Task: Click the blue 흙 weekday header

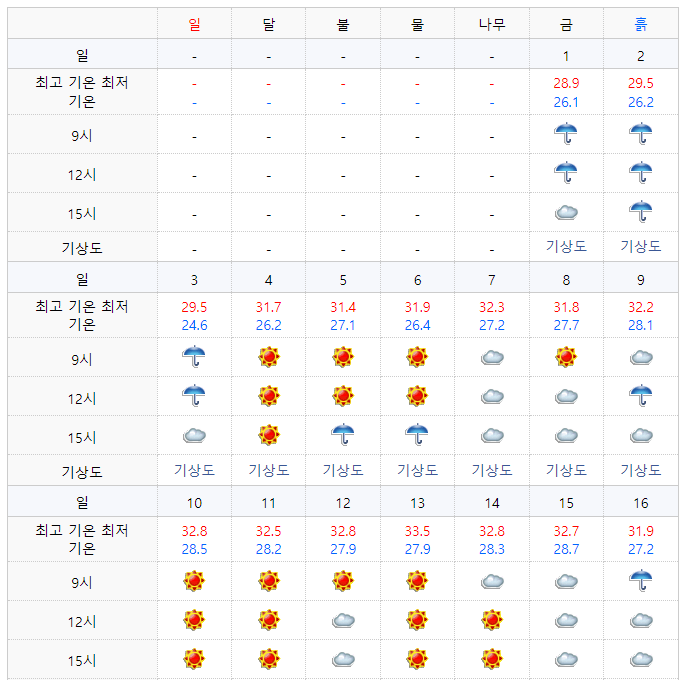Action: [640, 24]
